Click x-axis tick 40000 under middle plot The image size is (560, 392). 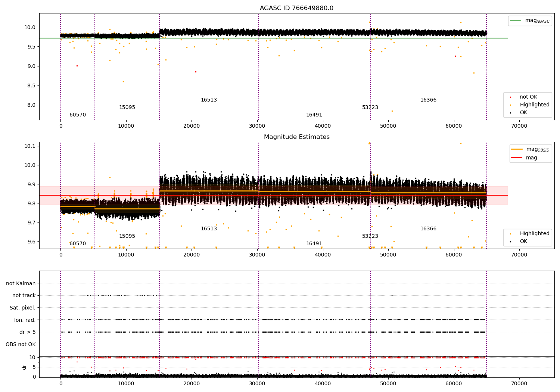click(x=323, y=255)
